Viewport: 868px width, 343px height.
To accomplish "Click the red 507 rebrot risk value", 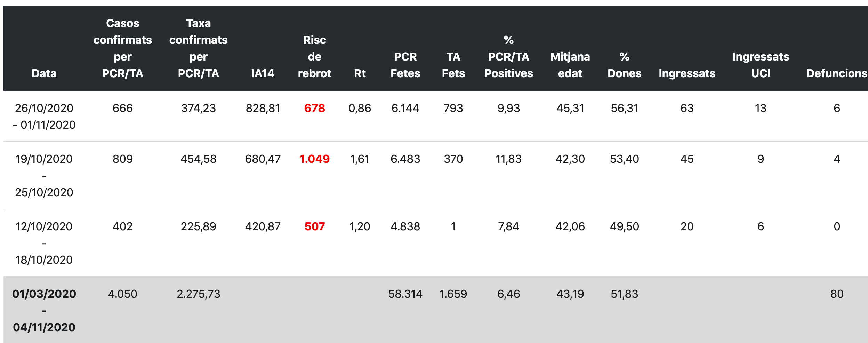I will point(314,226).
